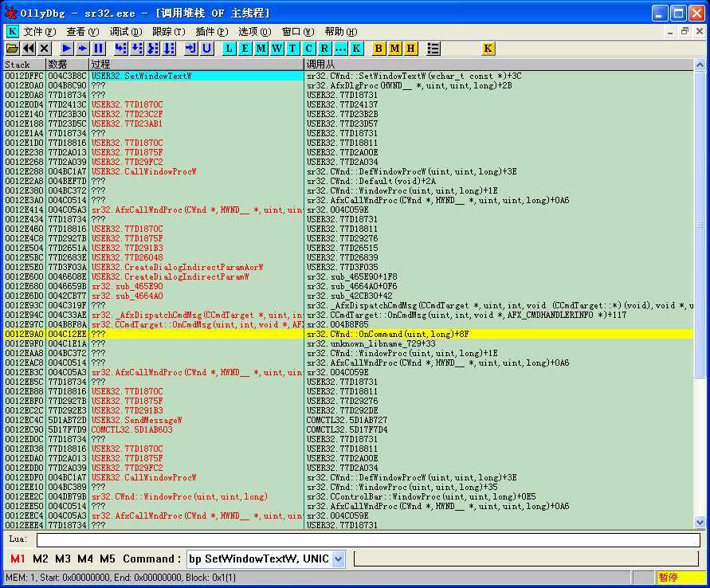The height and width of the screenshot is (588, 710).
Task: Click the Step into toolbar icon
Action: 121,48
